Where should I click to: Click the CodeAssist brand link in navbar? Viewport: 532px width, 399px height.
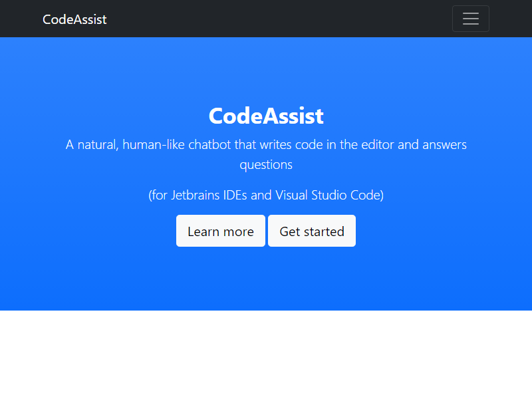[x=74, y=19]
